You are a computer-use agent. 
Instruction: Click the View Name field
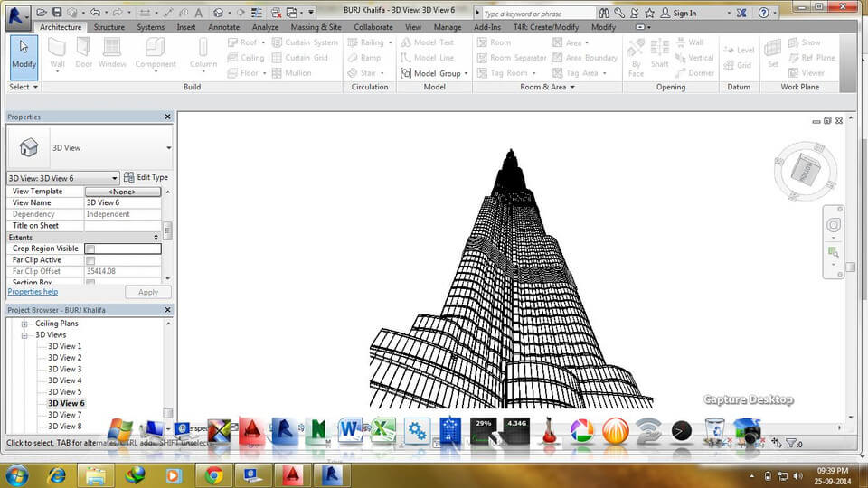(123, 203)
